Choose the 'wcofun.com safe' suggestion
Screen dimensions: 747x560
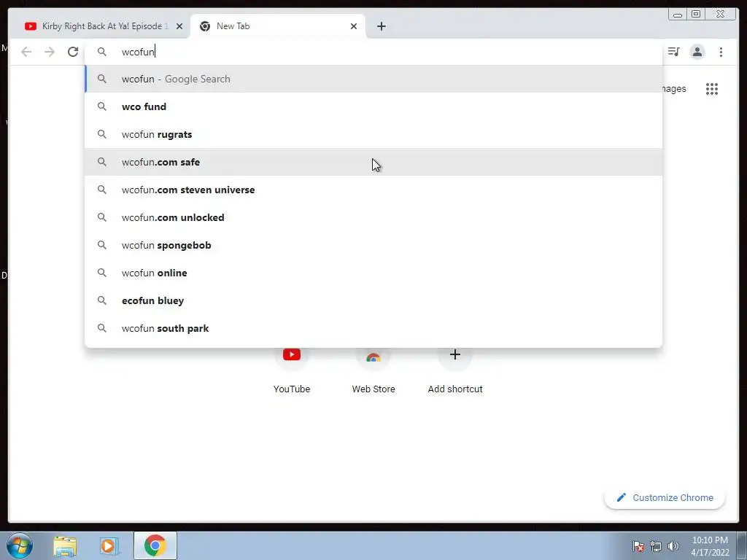[373, 162]
